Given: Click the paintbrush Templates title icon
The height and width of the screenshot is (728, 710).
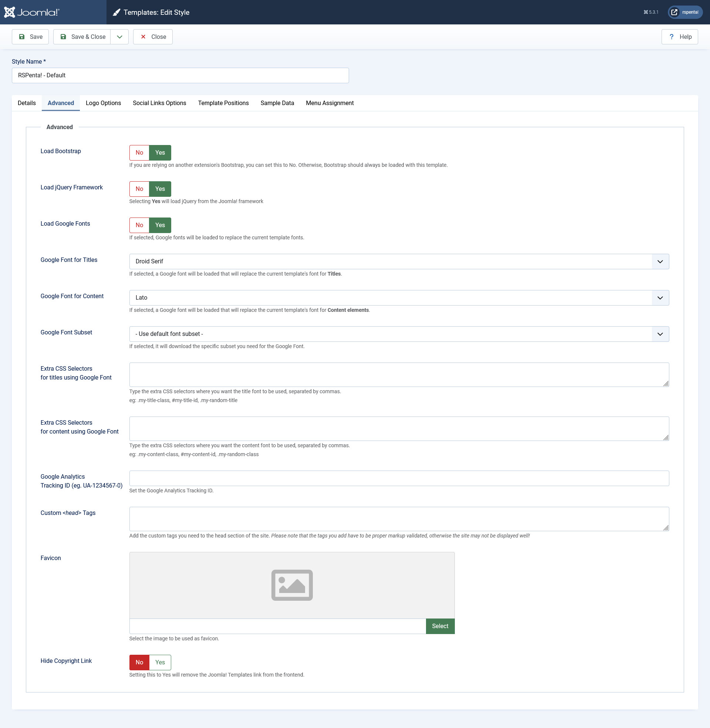Looking at the screenshot, I should (116, 12).
